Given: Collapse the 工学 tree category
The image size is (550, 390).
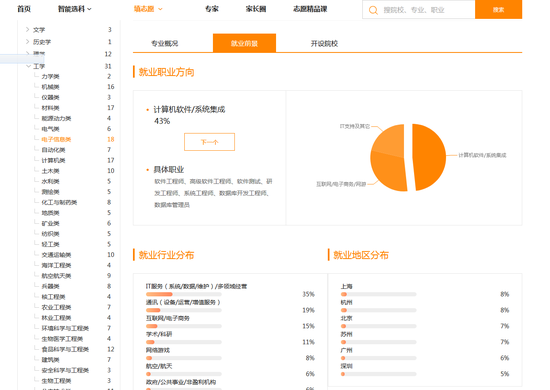Looking at the screenshot, I should coord(28,66).
